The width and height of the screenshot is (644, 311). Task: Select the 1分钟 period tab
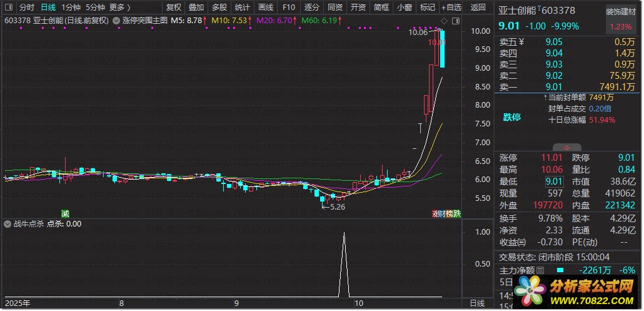[x=72, y=8]
